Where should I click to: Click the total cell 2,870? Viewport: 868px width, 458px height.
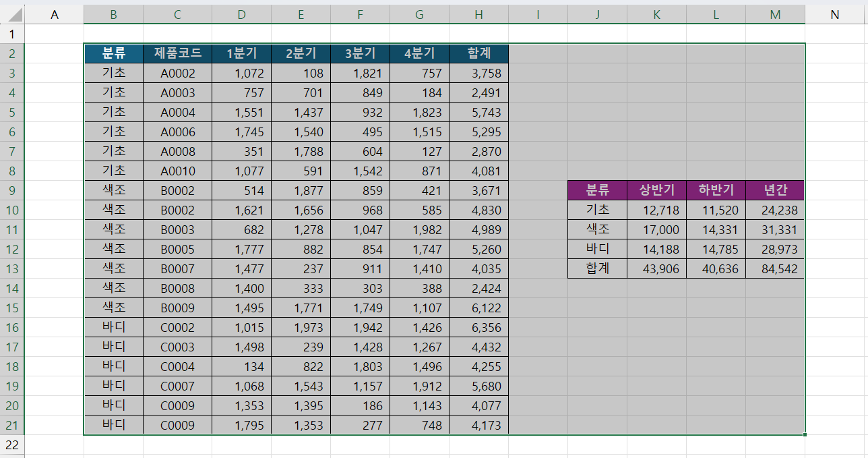point(478,151)
